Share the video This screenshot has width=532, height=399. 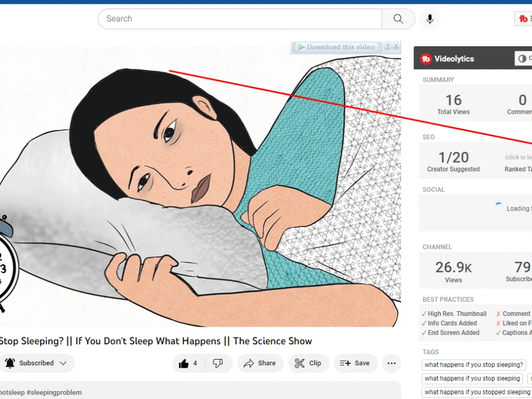260,363
